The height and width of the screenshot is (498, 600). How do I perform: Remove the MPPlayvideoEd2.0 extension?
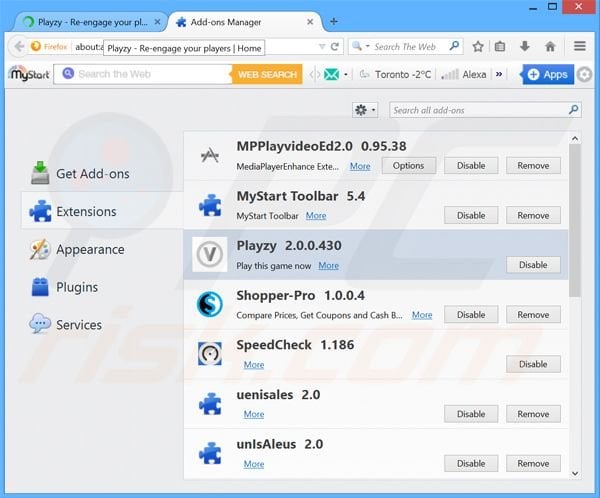(x=533, y=165)
